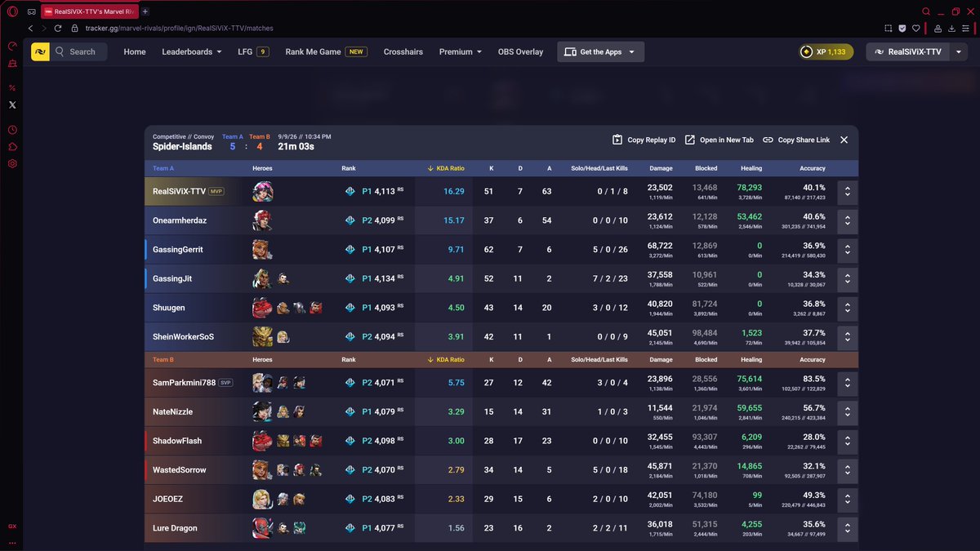Go back using the browser back arrow

(30, 28)
